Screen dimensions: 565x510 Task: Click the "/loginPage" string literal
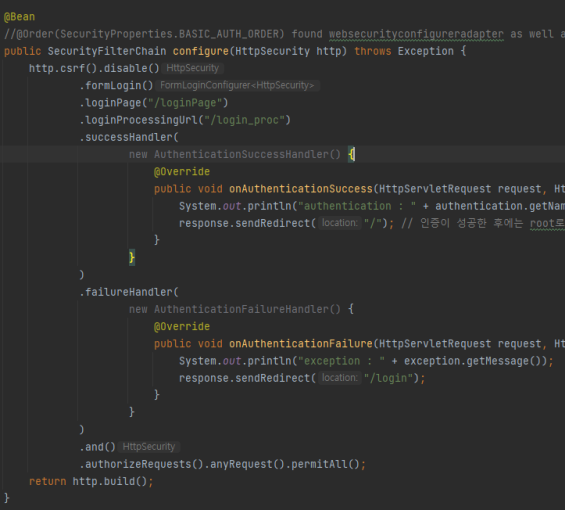pyautogui.click(x=185, y=103)
